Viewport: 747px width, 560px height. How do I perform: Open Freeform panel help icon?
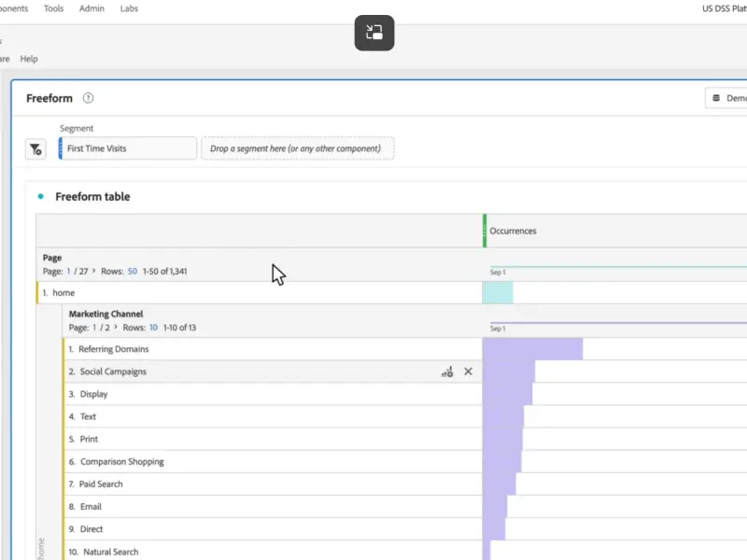click(x=88, y=98)
